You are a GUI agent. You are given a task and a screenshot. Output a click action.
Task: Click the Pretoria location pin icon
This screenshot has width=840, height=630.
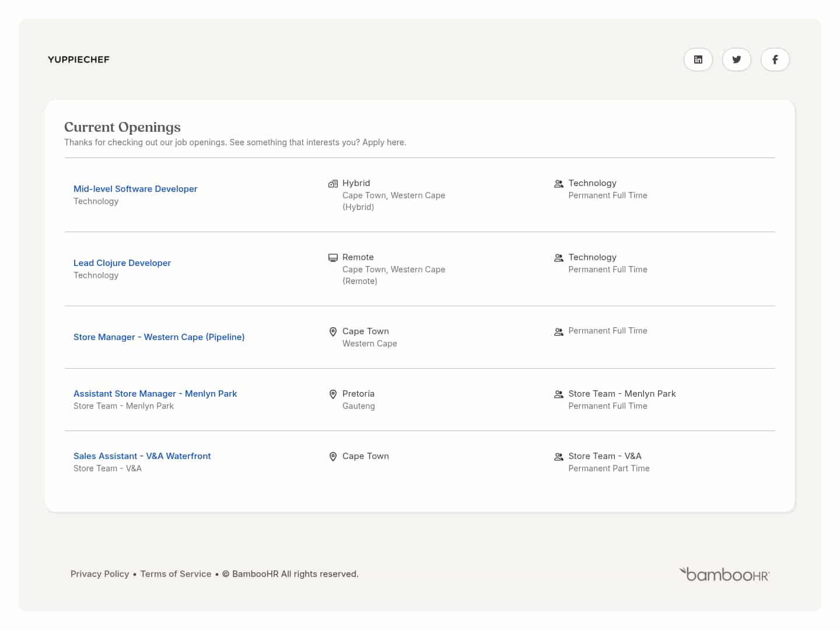(x=333, y=394)
